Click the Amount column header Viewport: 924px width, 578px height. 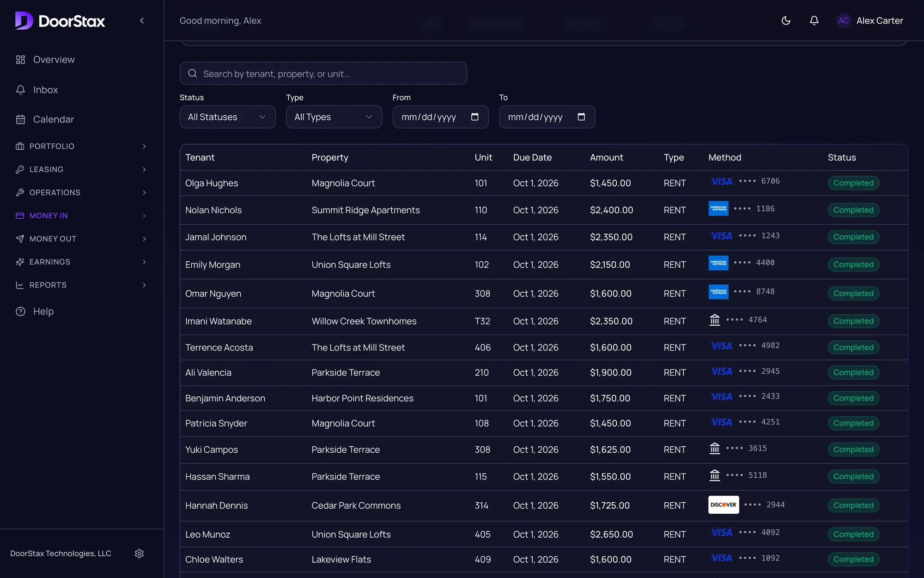pos(606,157)
